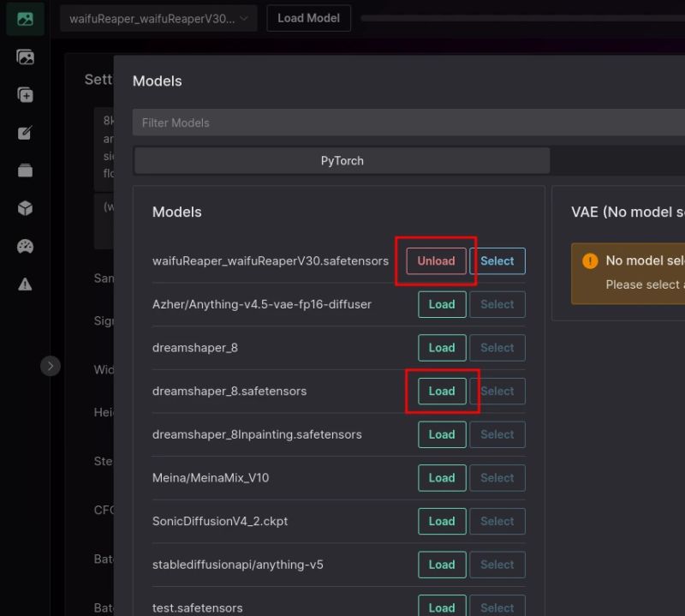Select the node editor pencil icon
The width and height of the screenshot is (685, 616).
[x=24, y=132]
